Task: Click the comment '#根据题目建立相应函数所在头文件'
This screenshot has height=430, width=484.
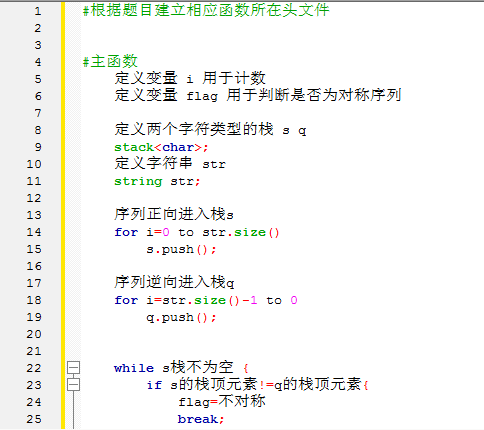Action: [x=206, y=10]
